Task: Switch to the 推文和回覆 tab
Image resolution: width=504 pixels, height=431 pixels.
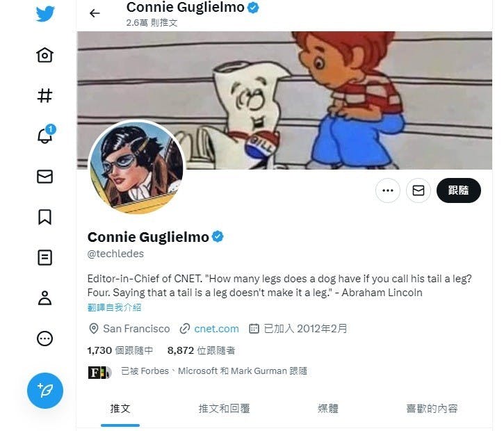Action: tap(224, 409)
